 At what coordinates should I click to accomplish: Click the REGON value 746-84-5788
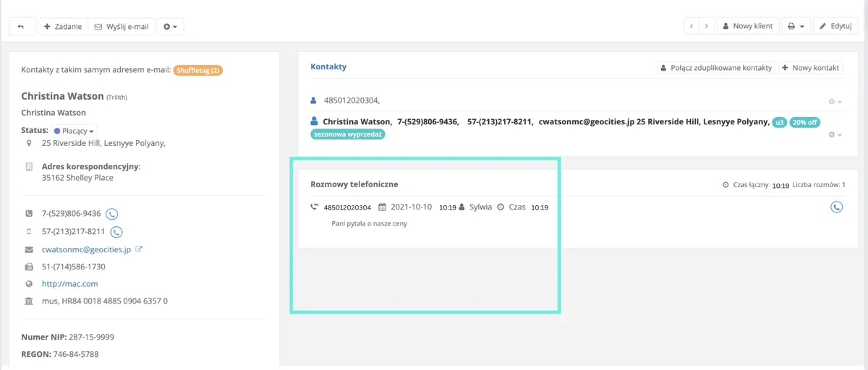point(76,354)
